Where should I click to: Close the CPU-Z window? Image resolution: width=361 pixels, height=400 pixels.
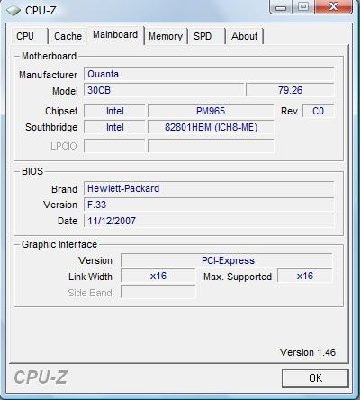pyautogui.click(x=333, y=7)
